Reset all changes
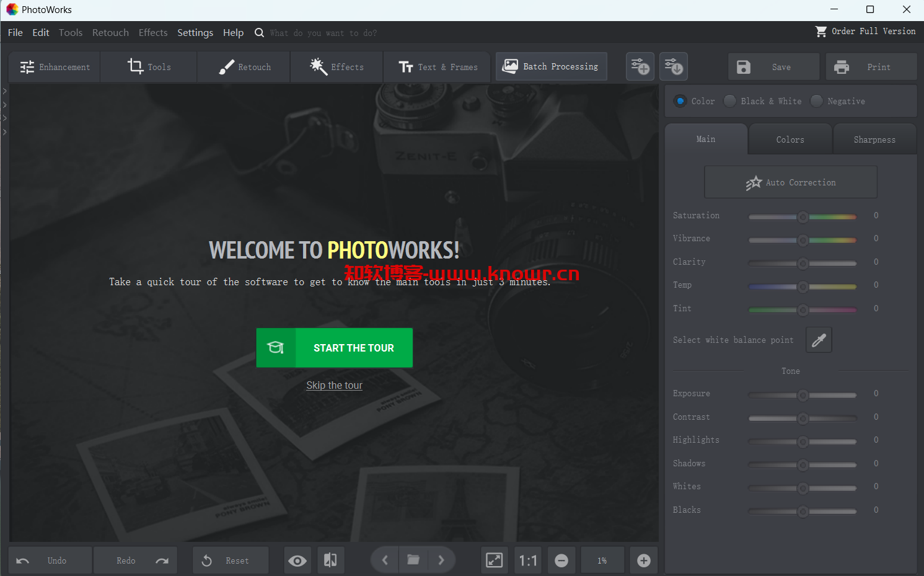The width and height of the screenshot is (924, 576). click(x=231, y=560)
